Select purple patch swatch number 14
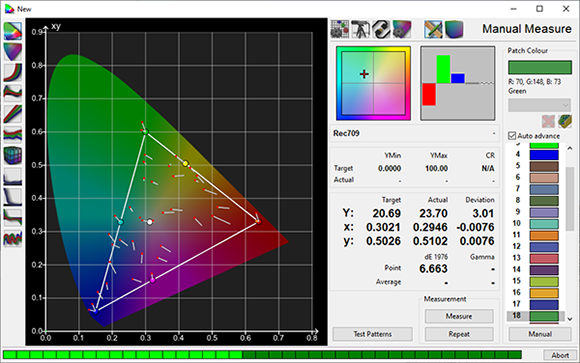Image resolution: width=580 pixels, height=363 pixels. pyautogui.click(x=544, y=270)
